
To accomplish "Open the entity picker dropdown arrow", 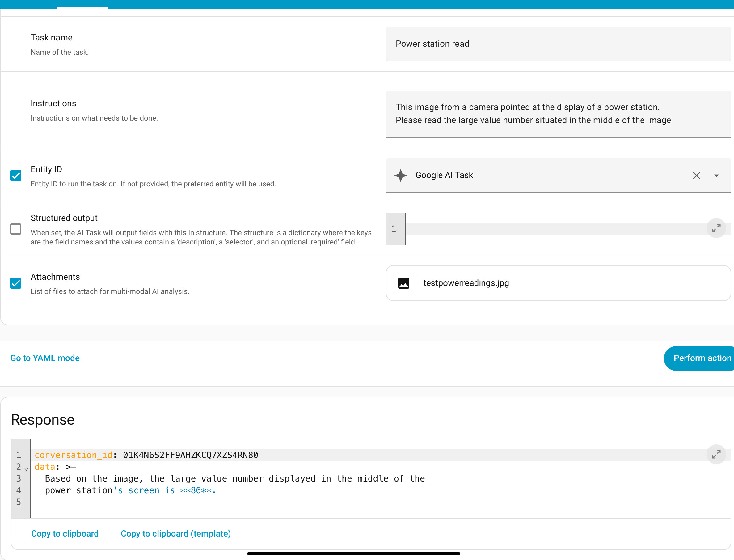I will click(716, 176).
